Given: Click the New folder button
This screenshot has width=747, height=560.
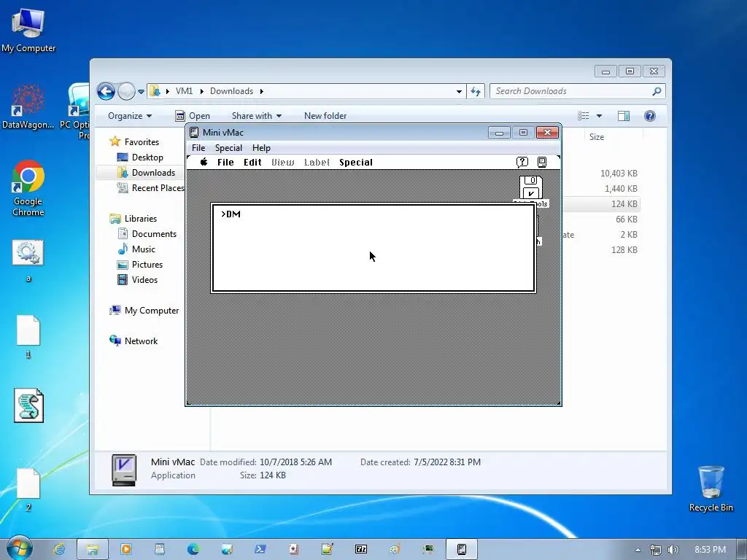Looking at the screenshot, I should click(325, 116).
